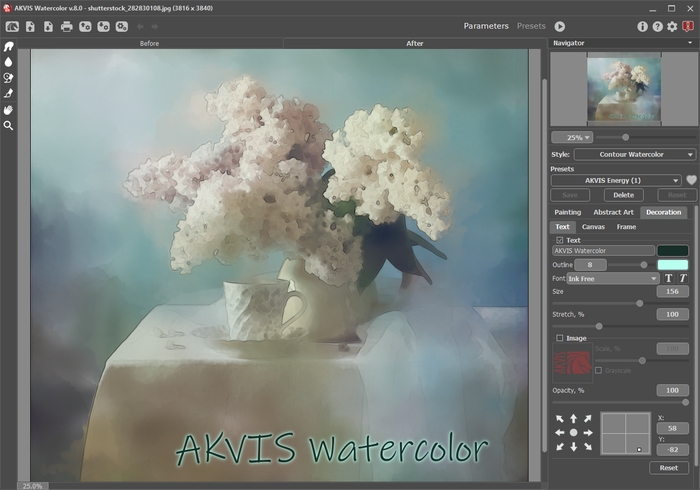Open the Ink Free font dropdown
This screenshot has height=490, width=700.
point(613,278)
